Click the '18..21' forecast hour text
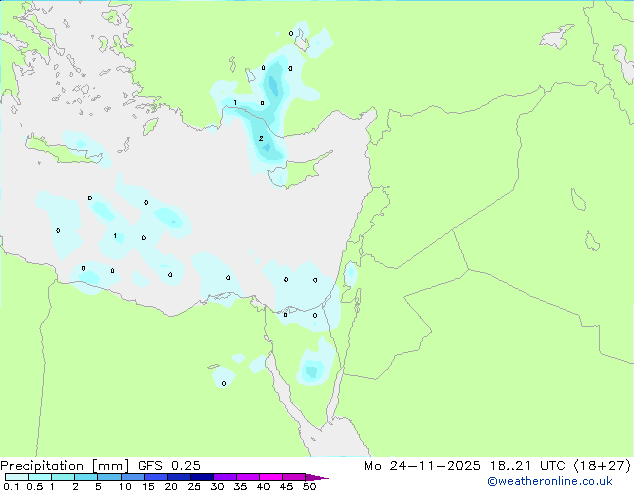This screenshot has height=490, width=634. (x=510, y=466)
